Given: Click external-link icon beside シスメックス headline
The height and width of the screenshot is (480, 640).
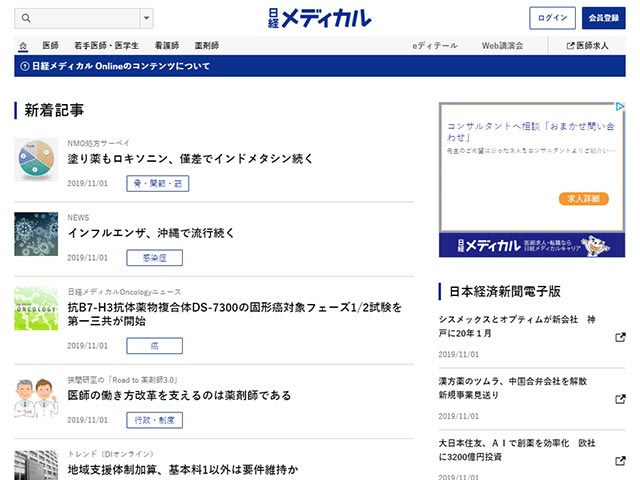Looking at the screenshot, I should (620, 337).
